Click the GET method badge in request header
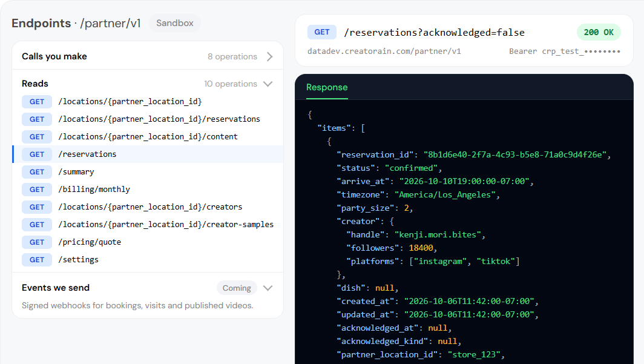 coord(322,32)
